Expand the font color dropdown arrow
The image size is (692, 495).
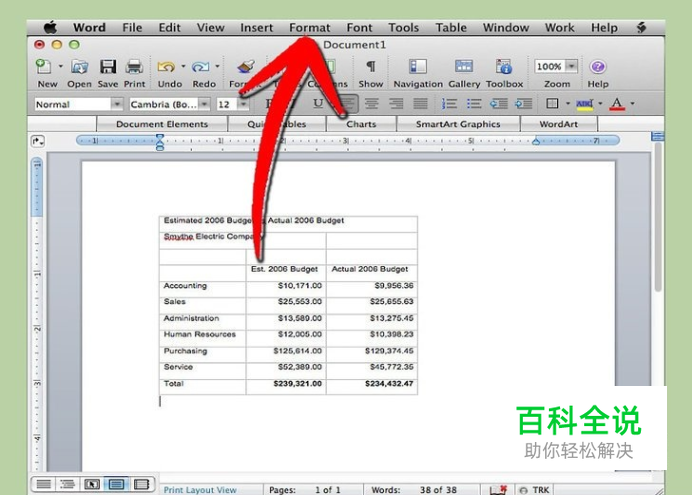(632, 104)
